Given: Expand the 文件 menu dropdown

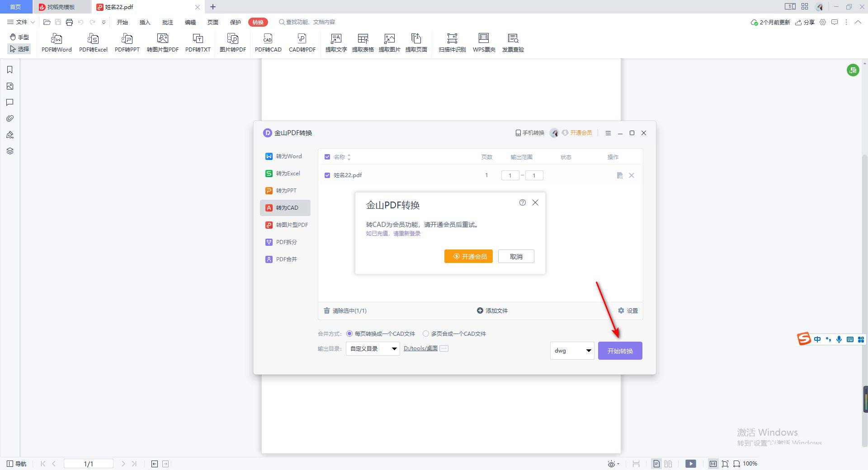Looking at the screenshot, I should pos(21,22).
